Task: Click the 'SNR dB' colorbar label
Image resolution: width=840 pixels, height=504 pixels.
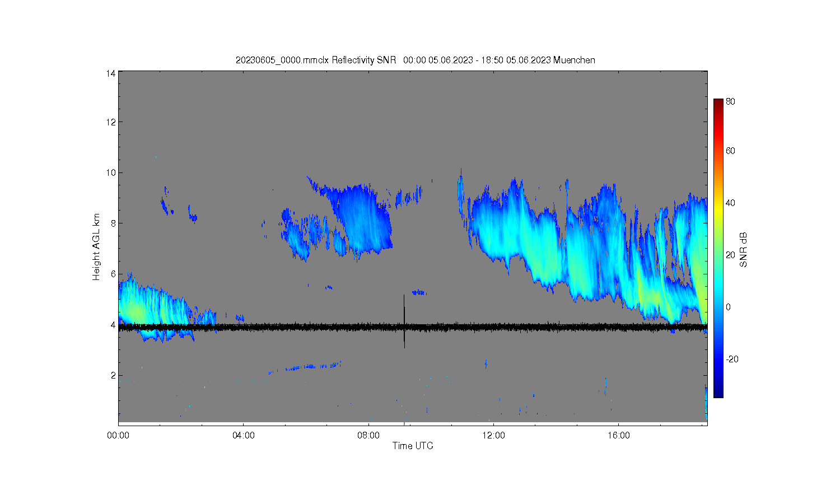Action: coord(744,249)
